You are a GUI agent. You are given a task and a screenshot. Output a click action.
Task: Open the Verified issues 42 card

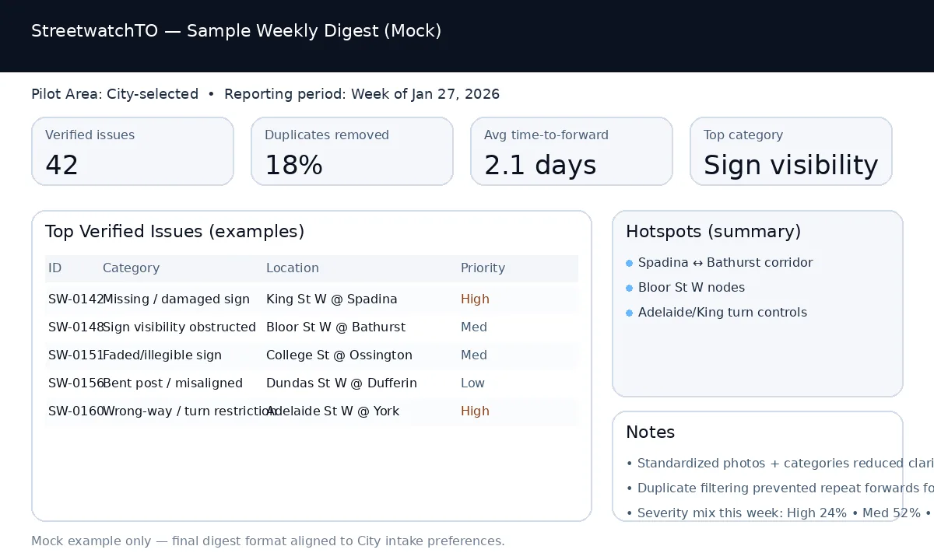coord(132,151)
